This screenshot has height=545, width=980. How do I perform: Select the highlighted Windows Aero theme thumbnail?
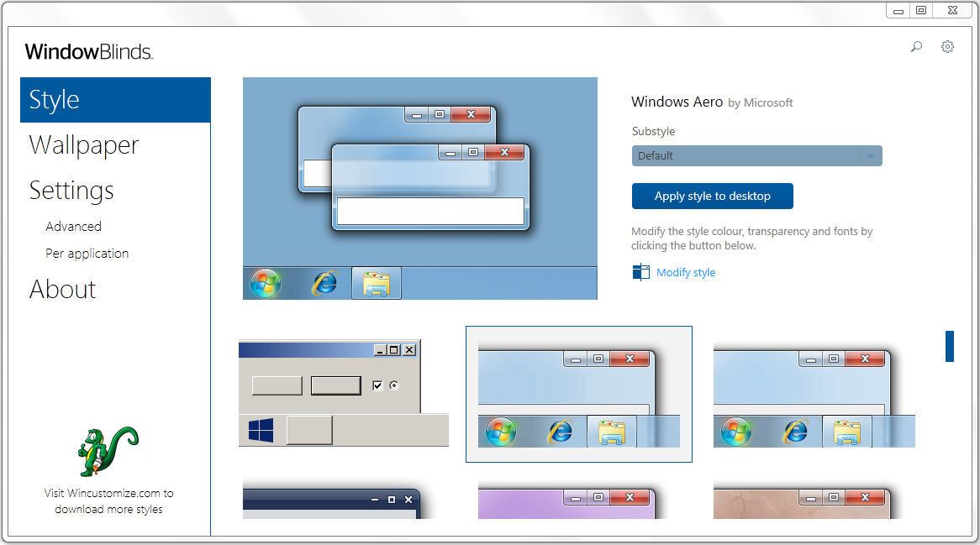pos(578,394)
